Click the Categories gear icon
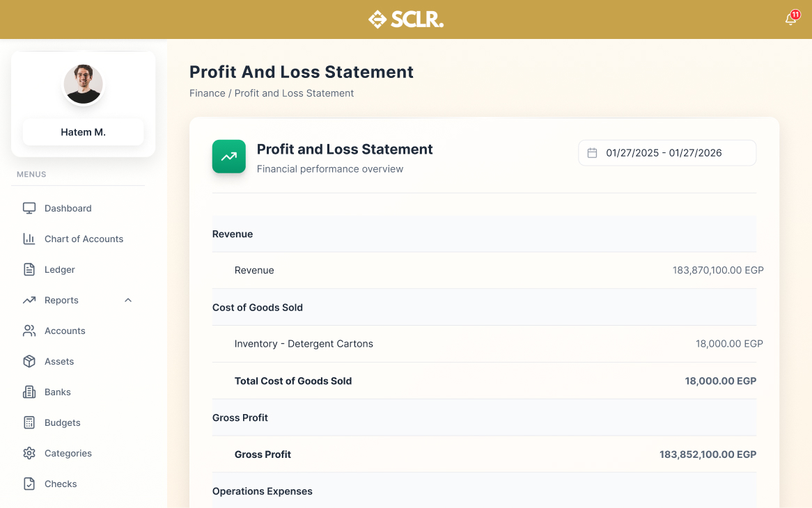The image size is (812, 508). [29, 453]
